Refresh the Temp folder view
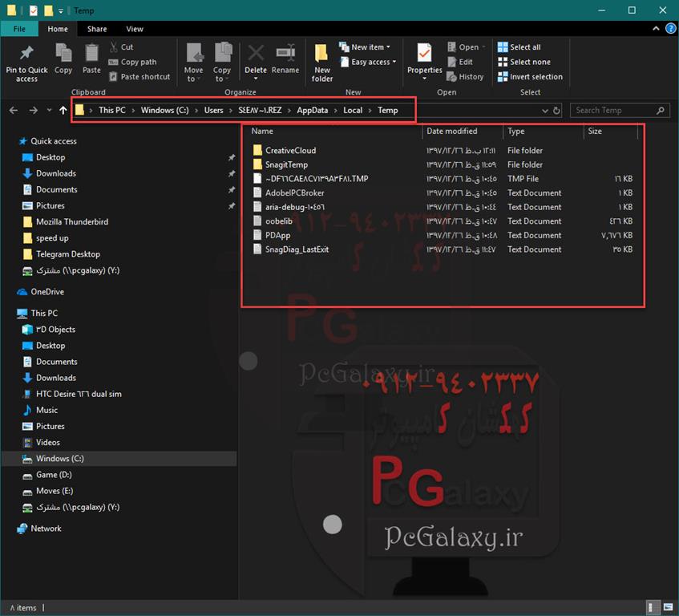Viewport: 679px width, 616px height. click(x=556, y=111)
